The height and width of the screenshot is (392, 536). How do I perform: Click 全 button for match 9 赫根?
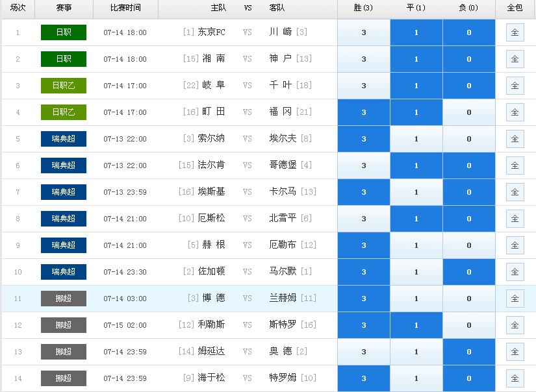[515, 245]
